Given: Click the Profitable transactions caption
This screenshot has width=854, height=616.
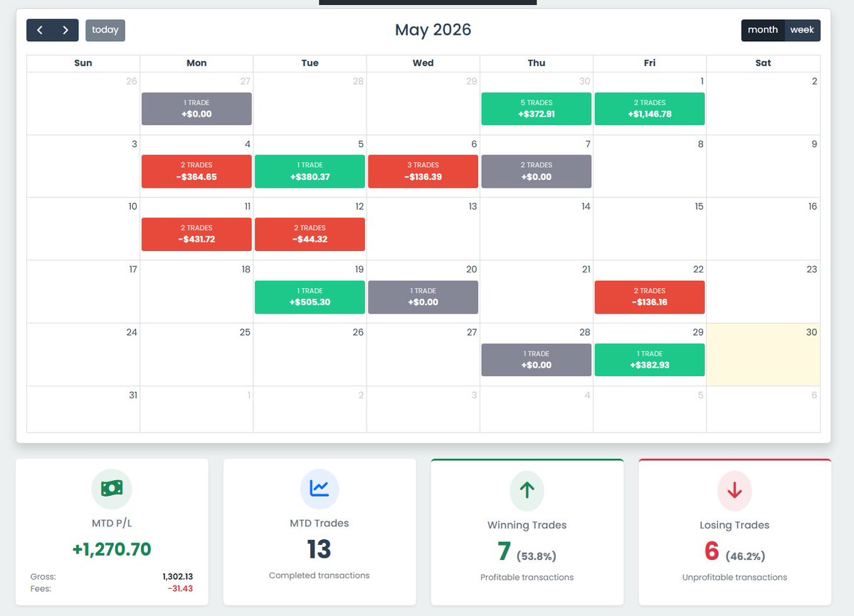Looking at the screenshot, I should (x=527, y=577).
